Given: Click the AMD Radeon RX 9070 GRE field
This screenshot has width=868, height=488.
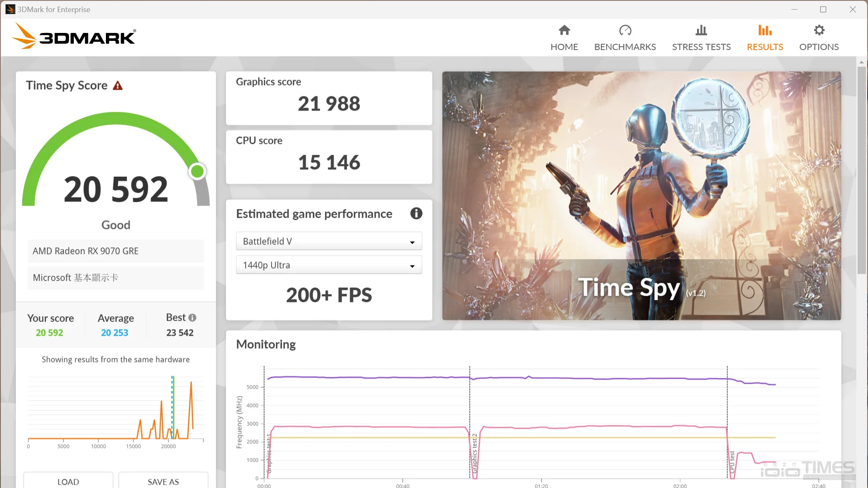Looking at the screenshot, I should click(x=116, y=251).
